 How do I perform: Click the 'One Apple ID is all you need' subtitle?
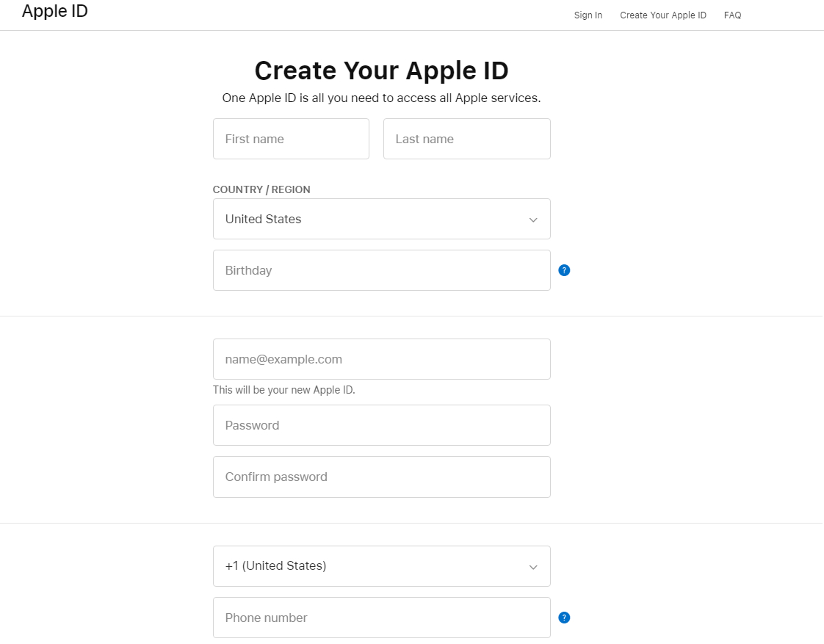tap(381, 98)
